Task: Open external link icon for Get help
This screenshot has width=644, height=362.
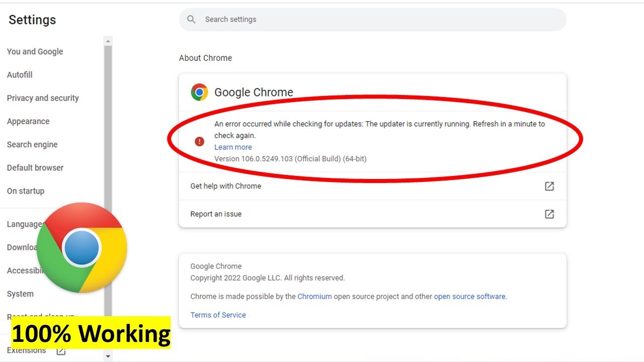Action: [549, 186]
